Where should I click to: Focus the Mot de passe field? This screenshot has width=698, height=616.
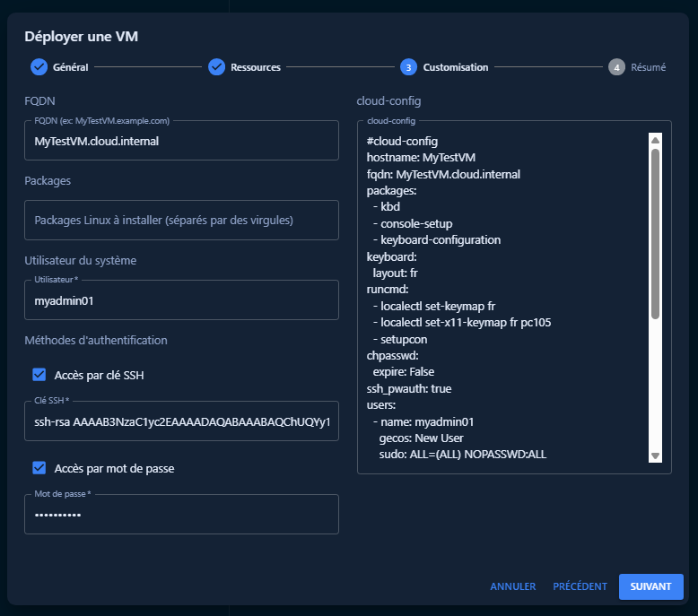tap(181, 515)
